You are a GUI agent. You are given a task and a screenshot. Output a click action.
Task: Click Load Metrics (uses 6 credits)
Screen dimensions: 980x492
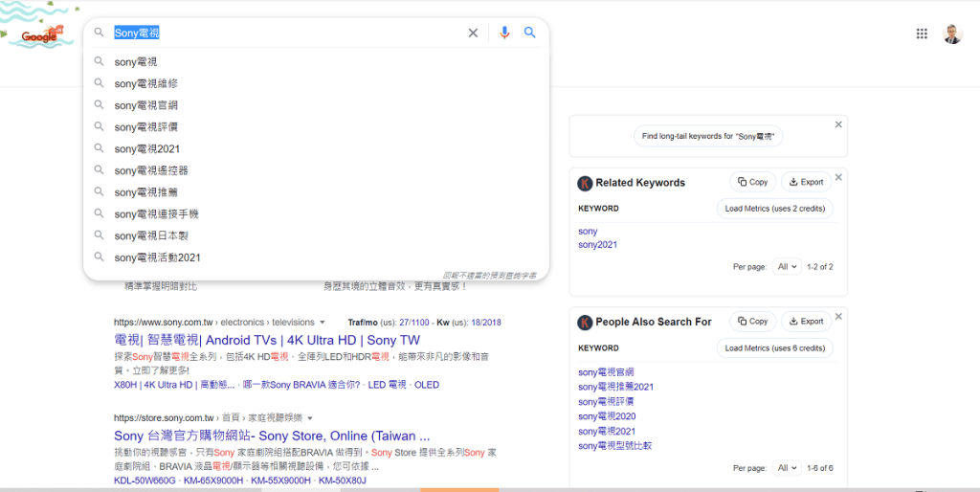click(775, 347)
